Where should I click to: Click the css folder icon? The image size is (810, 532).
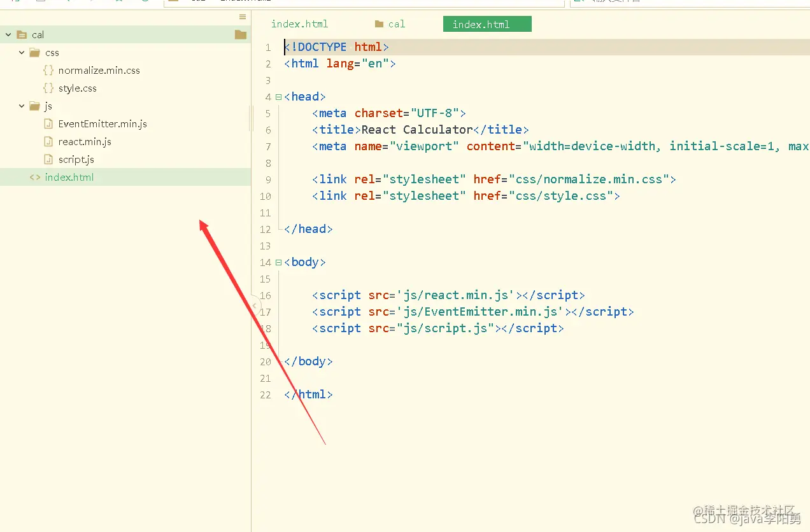pyautogui.click(x=35, y=52)
